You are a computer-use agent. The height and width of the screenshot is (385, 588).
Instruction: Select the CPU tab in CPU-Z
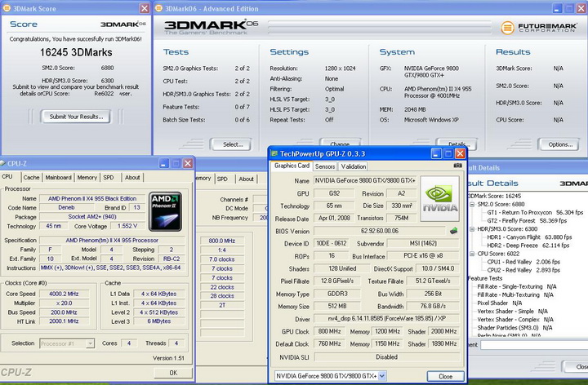pos(7,177)
